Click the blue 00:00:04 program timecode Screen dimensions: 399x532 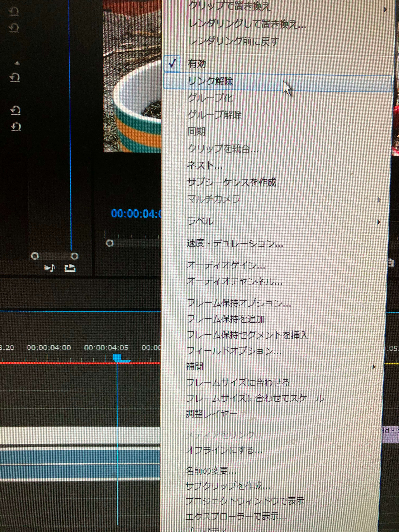136,214
